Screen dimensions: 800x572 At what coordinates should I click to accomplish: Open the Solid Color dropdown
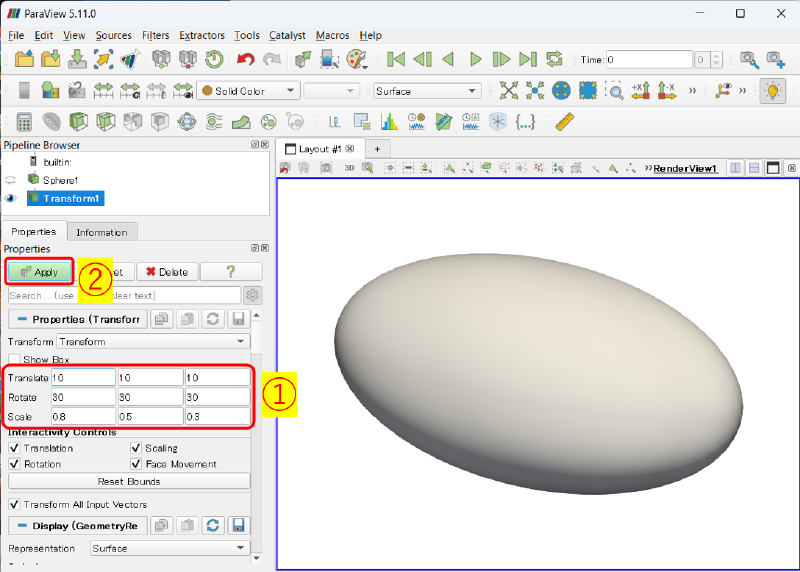[x=248, y=91]
